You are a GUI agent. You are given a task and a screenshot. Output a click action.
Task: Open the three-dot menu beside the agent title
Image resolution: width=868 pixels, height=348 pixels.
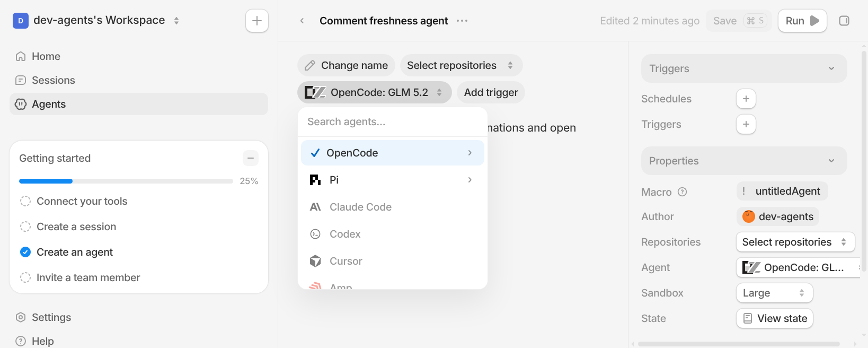click(x=462, y=21)
